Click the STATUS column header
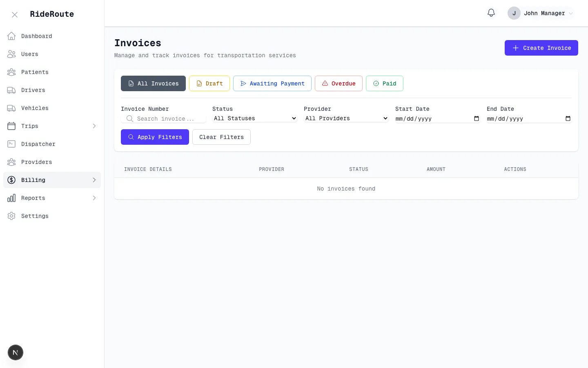Screen dimensions: 588x368 [x=359, y=169]
